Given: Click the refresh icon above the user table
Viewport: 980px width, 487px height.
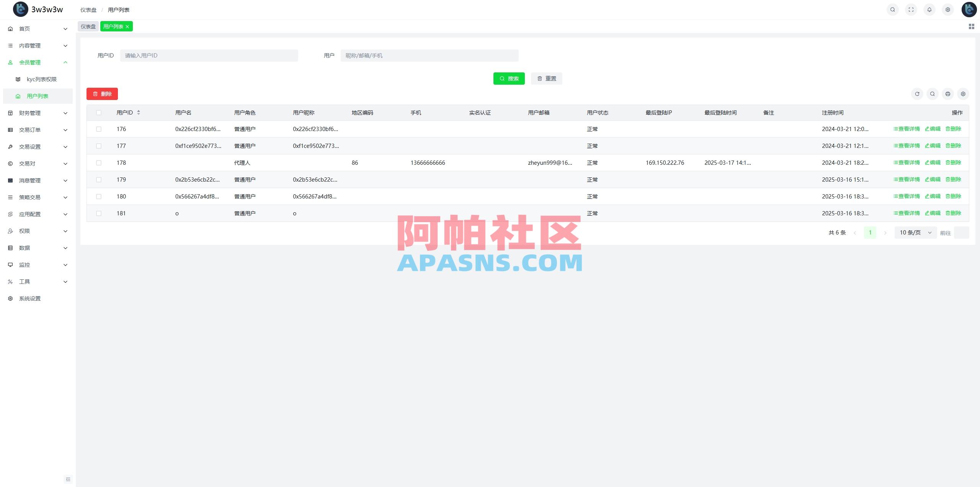Looking at the screenshot, I should (x=917, y=94).
